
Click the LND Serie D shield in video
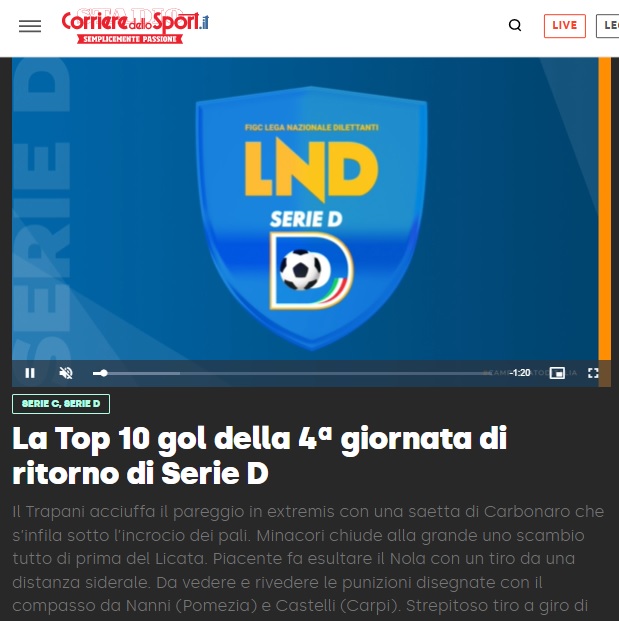point(312,218)
